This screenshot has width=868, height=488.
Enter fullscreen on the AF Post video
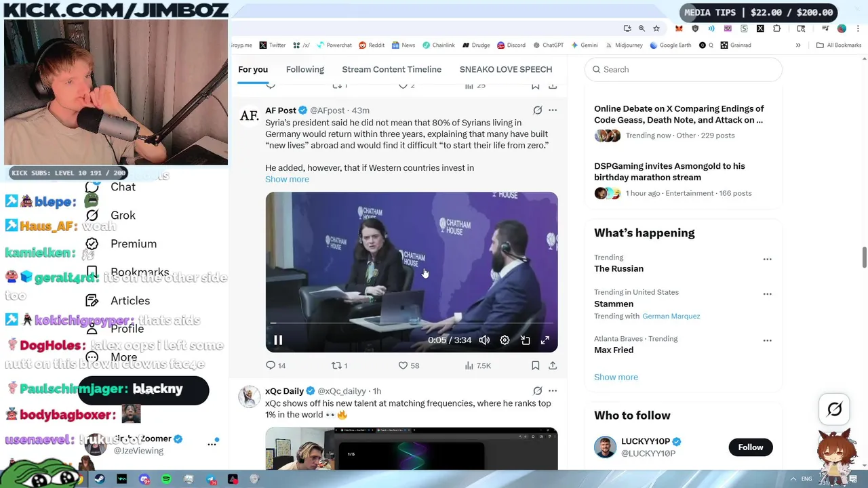545,340
